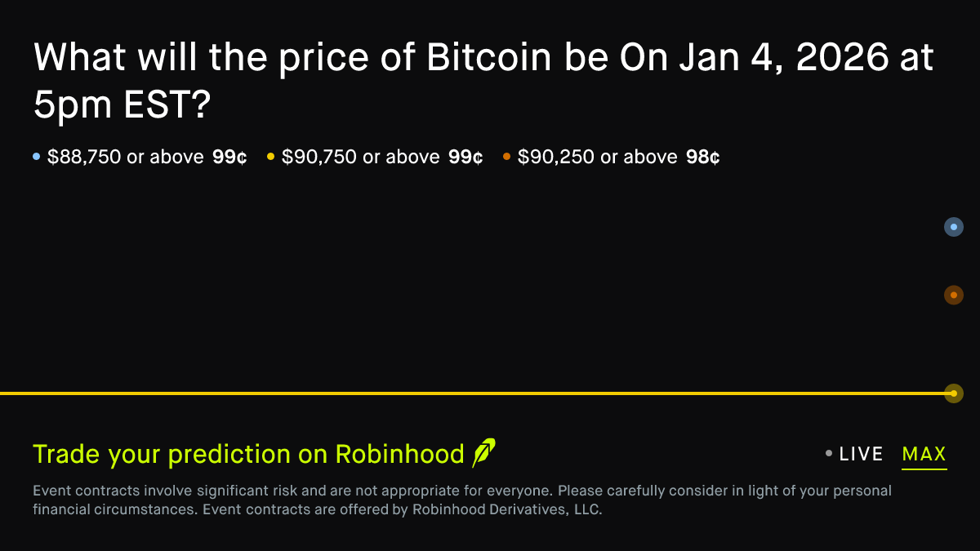Click the Robinhood feather logo icon
Screen dimensions: 980x551
pyautogui.click(x=483, y=454)
